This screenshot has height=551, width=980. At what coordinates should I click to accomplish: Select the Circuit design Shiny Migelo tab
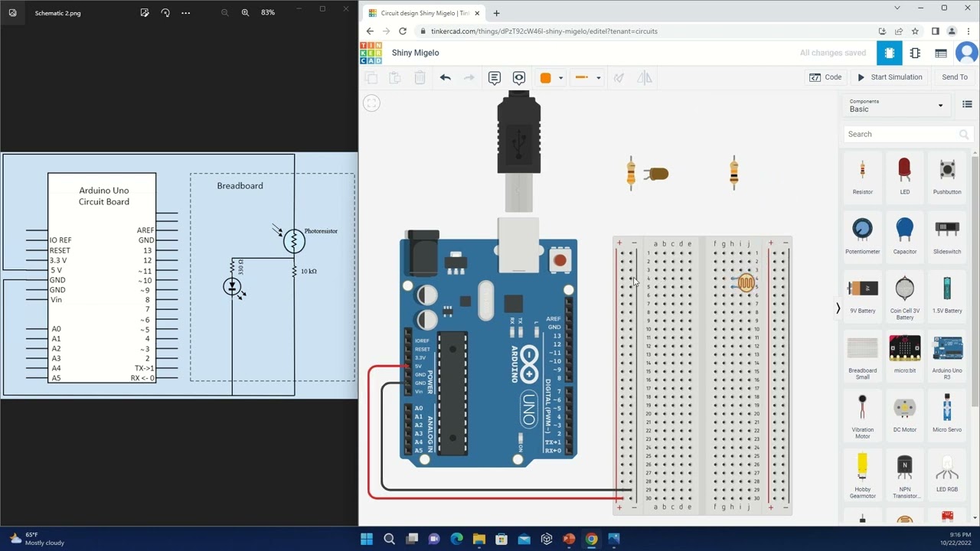pos(423,13)
